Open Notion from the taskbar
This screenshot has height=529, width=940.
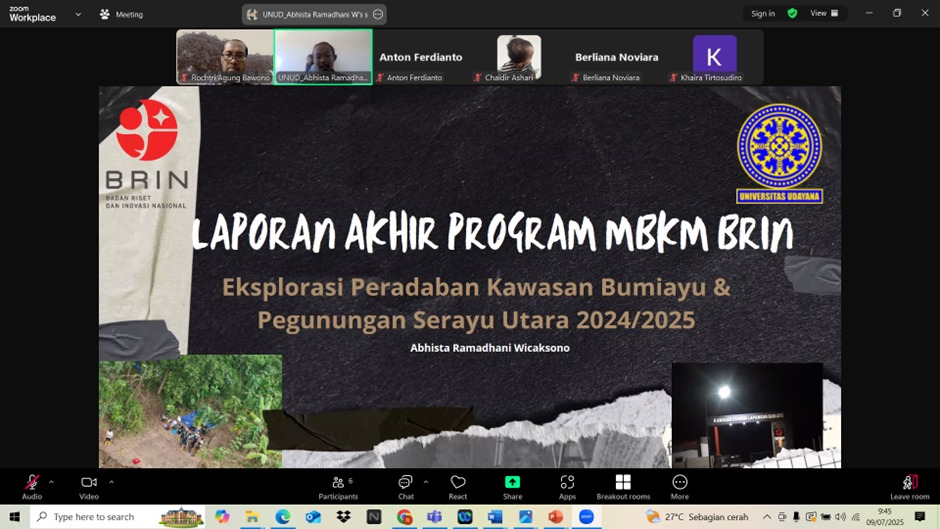(374, 517)
